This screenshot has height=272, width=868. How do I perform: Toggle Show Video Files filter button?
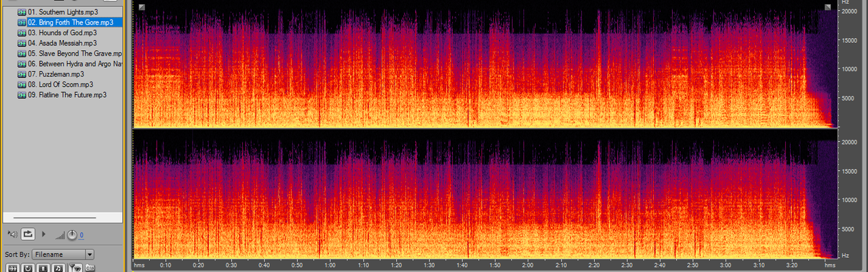(x=43, y=269)
